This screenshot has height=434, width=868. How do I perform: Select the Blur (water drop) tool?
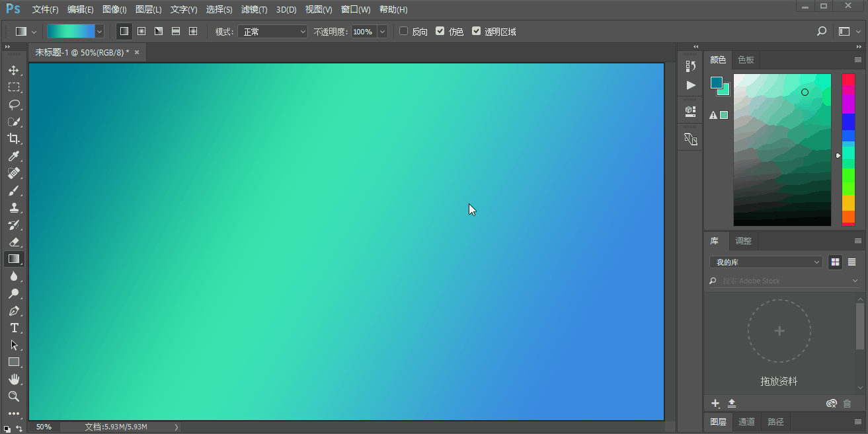[x=14, y=276]
